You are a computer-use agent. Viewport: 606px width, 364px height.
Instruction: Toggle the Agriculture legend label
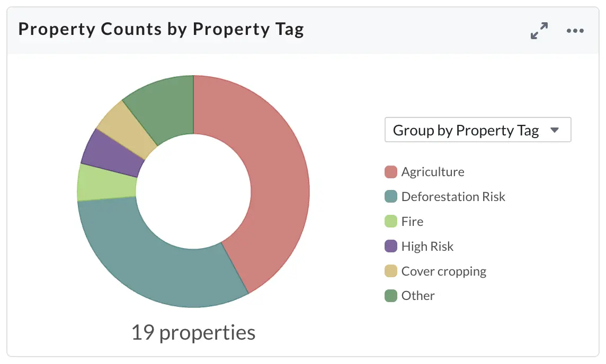[433, 172]
